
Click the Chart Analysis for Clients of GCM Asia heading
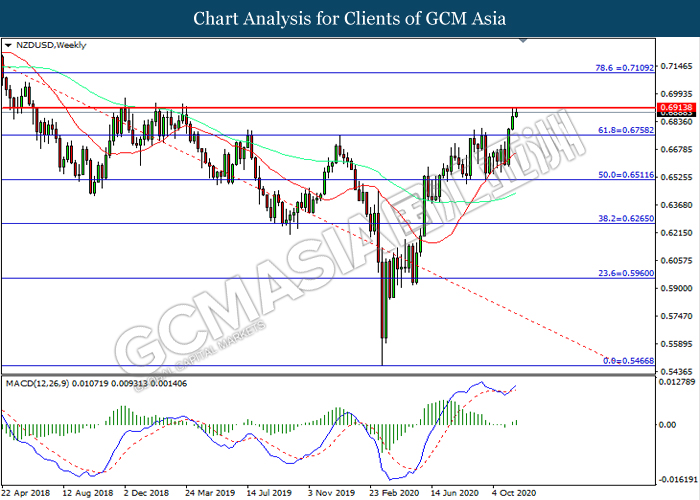click(x=350, y=18)
